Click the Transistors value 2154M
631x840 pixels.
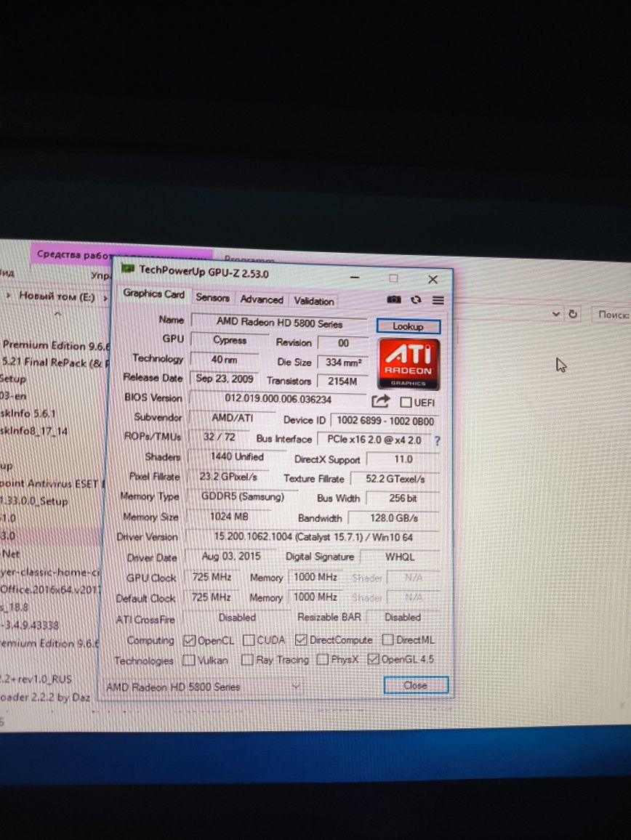[x=342, y=381]
